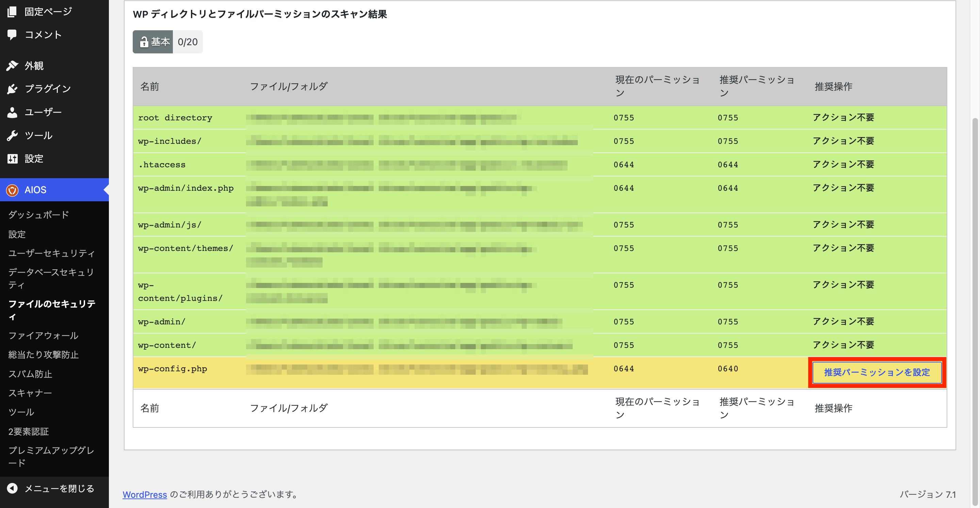Open AIOS ツール submenu item

[x=21, y=412]
